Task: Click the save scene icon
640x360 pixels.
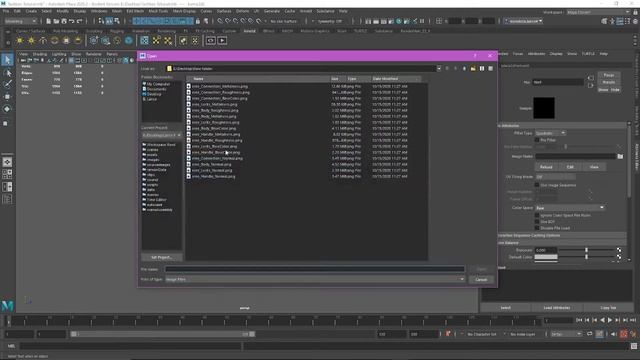Action: [x=64, y=21]
